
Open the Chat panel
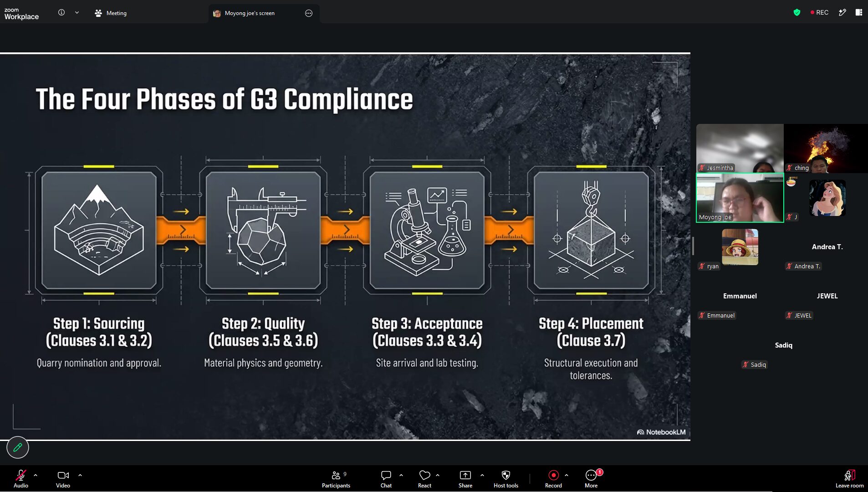point(386,478)
